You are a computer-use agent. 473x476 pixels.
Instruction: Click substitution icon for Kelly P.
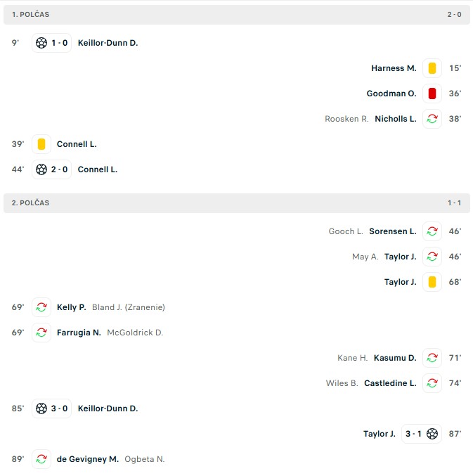[x=41, y=307]
